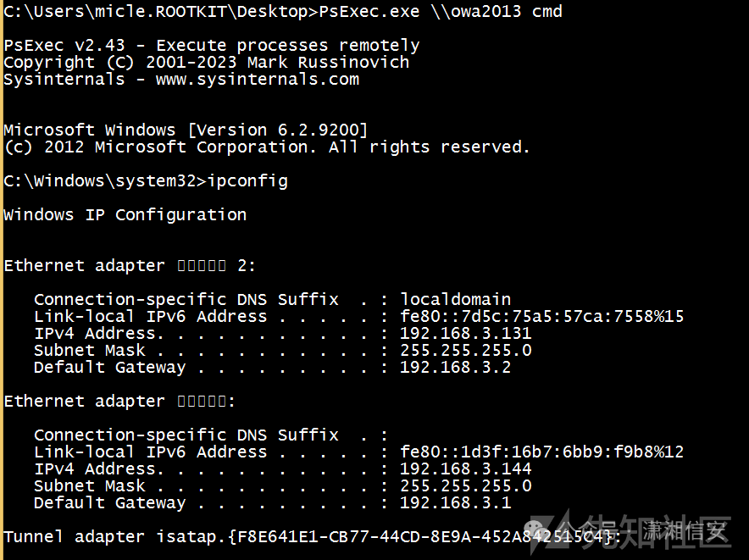Click the IPv4 address 192.168.3.131
This screenshot has width=749, height=560.
[466, 334]
